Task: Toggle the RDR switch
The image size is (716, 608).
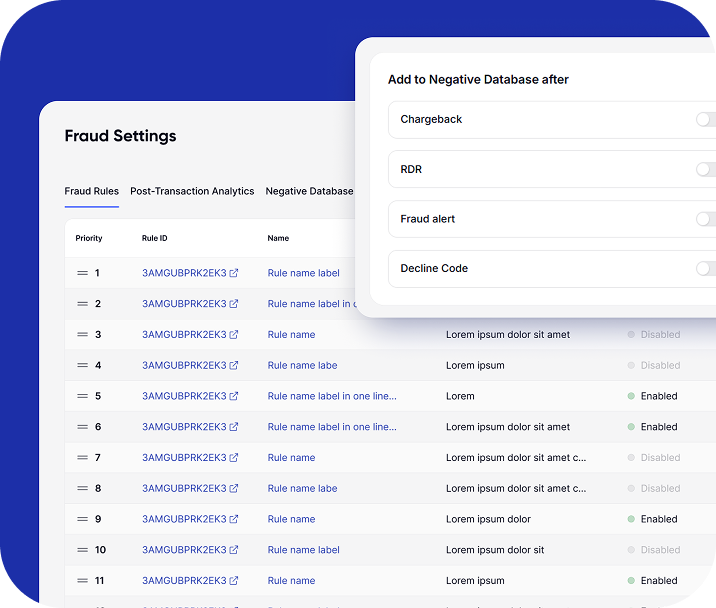Action: (706, 169)
